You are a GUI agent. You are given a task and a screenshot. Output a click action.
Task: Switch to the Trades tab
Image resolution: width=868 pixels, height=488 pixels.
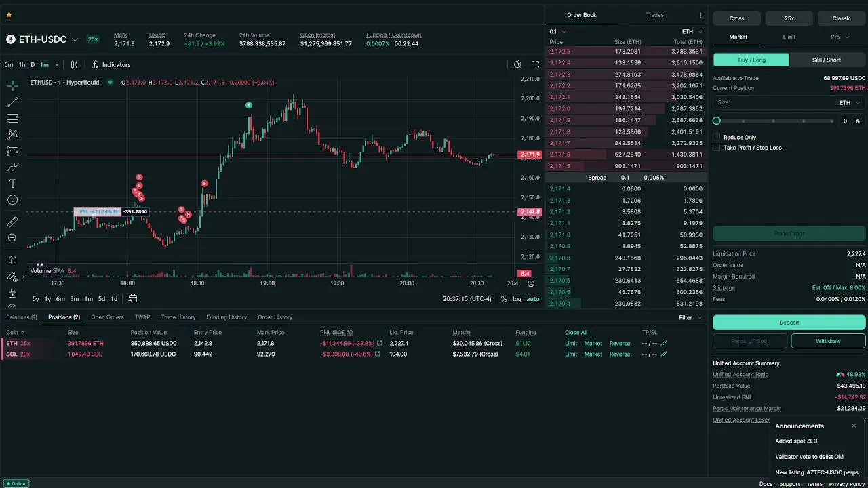tap(654, 15)
